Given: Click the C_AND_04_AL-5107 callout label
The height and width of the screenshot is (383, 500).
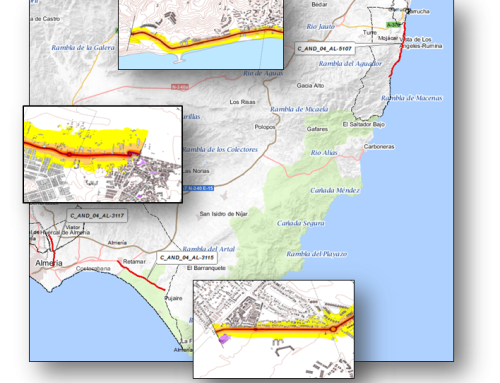Looking at the screenshot, I should (325, 49).
